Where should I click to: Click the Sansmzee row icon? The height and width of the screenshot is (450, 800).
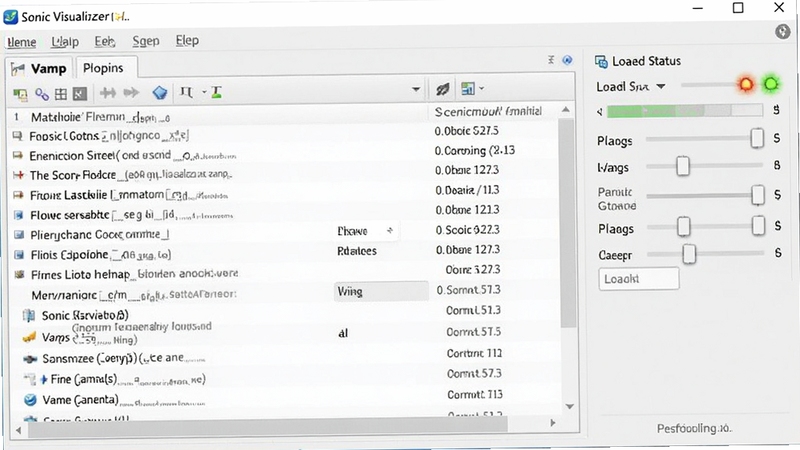click(x=30, y=359)
